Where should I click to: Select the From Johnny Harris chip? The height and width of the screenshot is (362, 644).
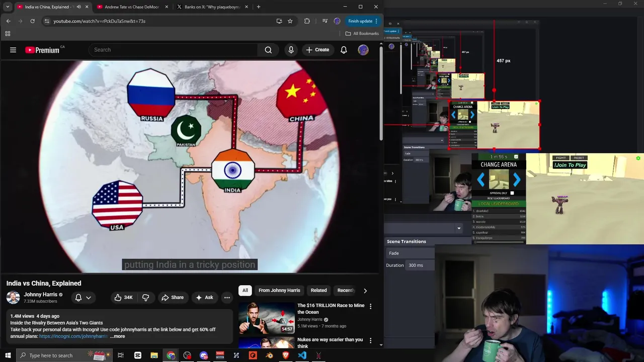279,291
